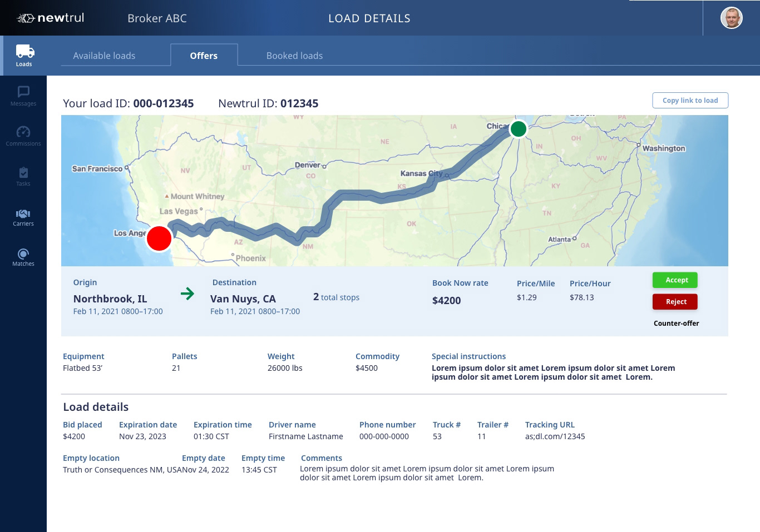Click Atlanta label on the map

coord(560,240)
